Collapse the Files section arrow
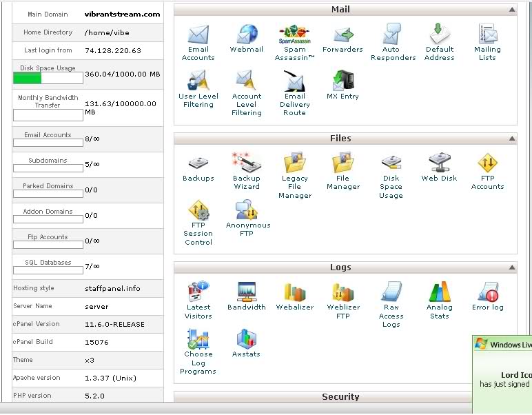The image size is (532, 415). point(511,139)
